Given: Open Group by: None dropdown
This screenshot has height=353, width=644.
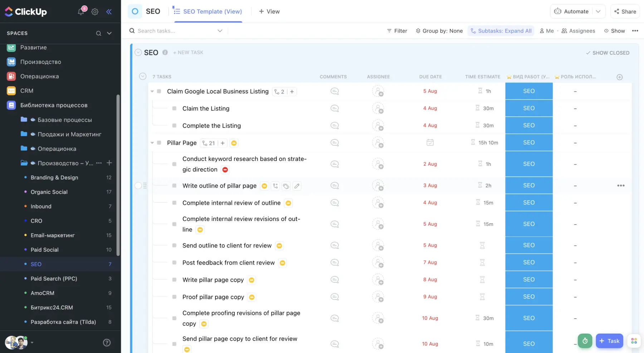Looking at the screenshot, I should [x=439, y=31].
